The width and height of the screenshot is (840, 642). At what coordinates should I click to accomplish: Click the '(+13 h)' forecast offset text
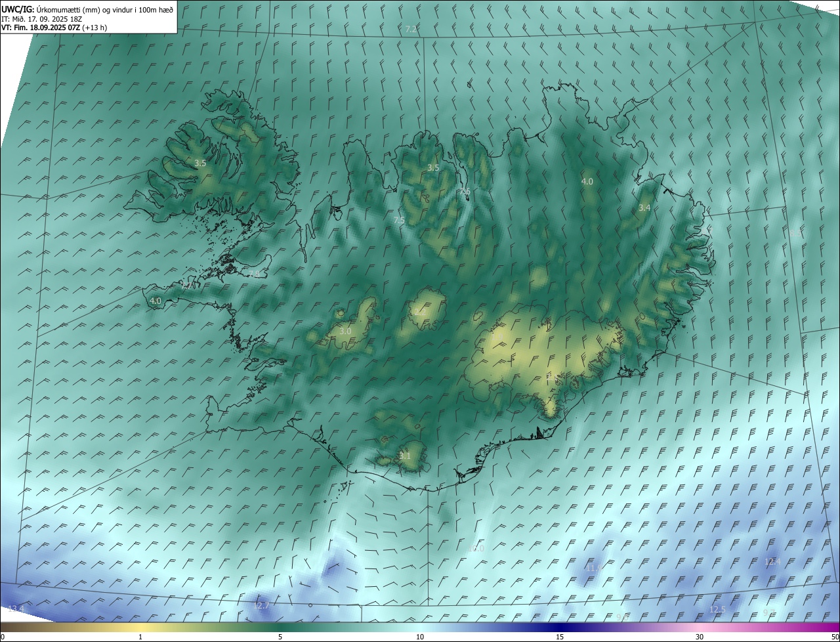[x=96, y=28]
